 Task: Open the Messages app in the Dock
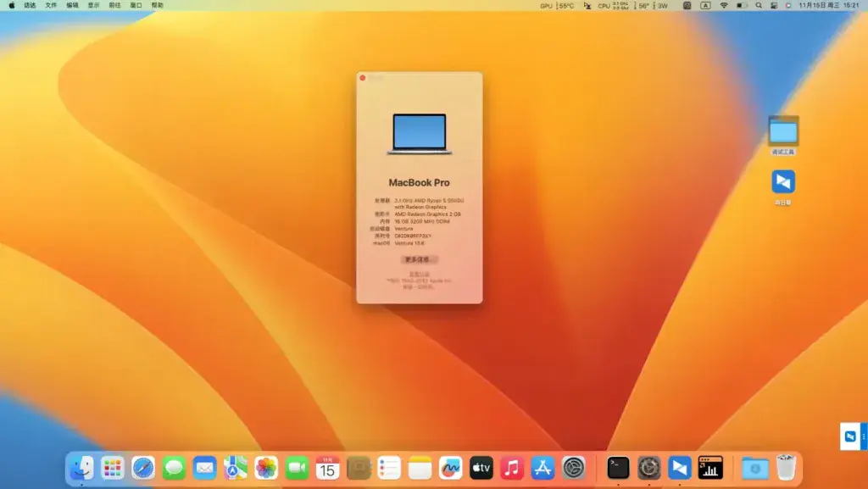click(174, 469)
